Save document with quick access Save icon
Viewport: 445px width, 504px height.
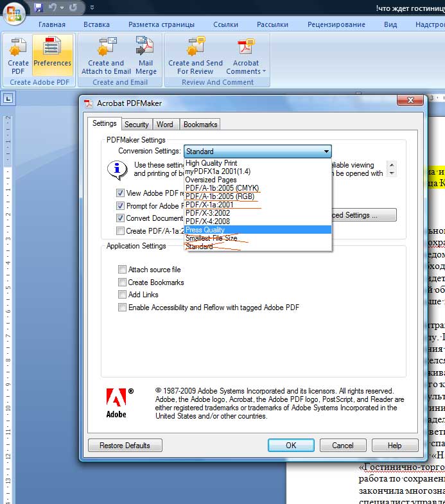pos(39,7)
